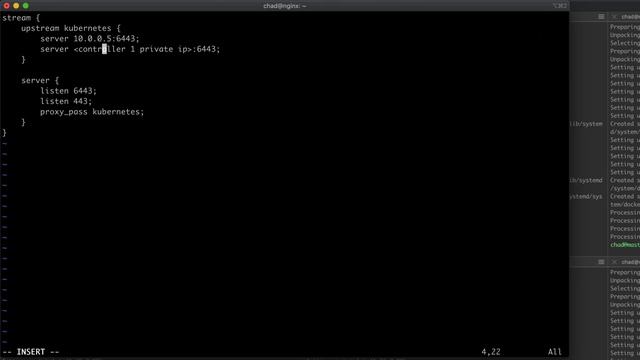This screenshot has width=640, height=360.
Task: Maximize the terminal window with the green button
Action: tap(26, 6)
